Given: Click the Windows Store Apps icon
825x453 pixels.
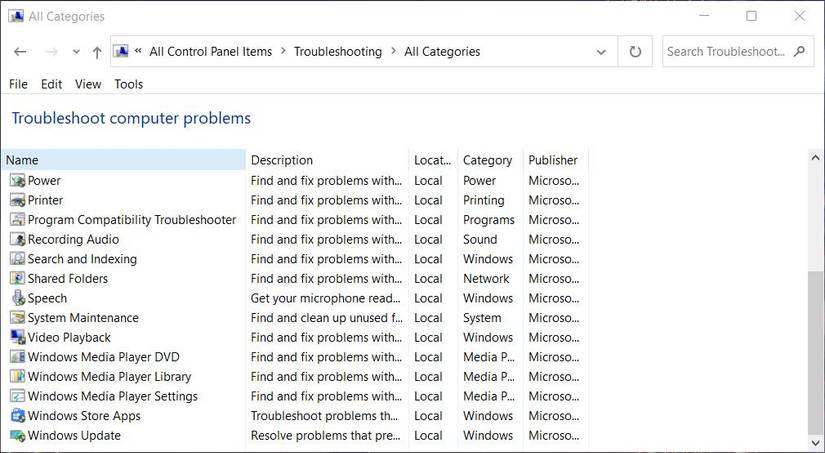Looking at the screenshot, I should coord(17,416).
